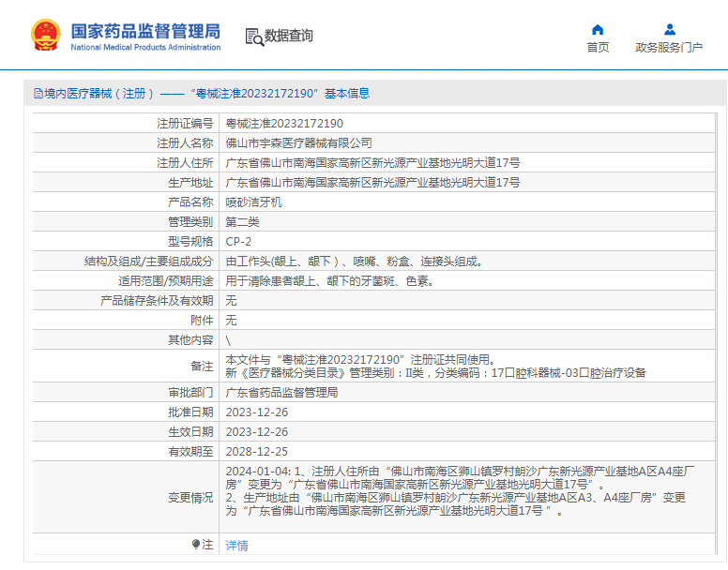Click 国家药品监督管理局 title text

tap(145, 32)
